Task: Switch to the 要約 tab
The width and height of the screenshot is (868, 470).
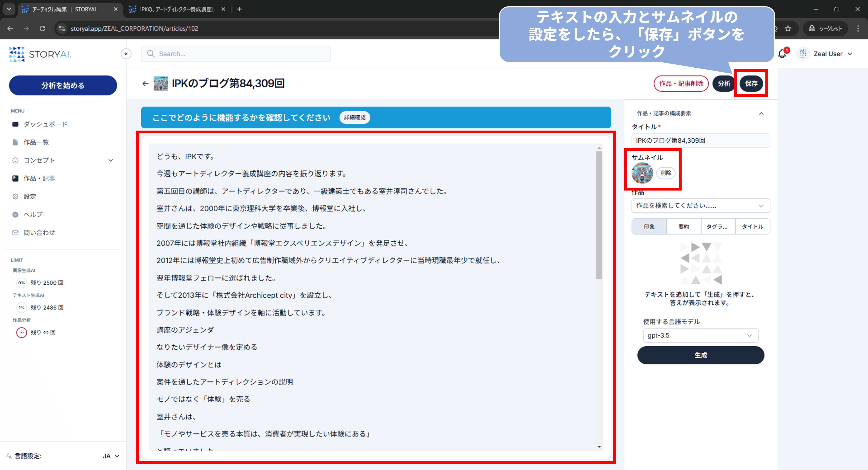Action: coord(684,227)
